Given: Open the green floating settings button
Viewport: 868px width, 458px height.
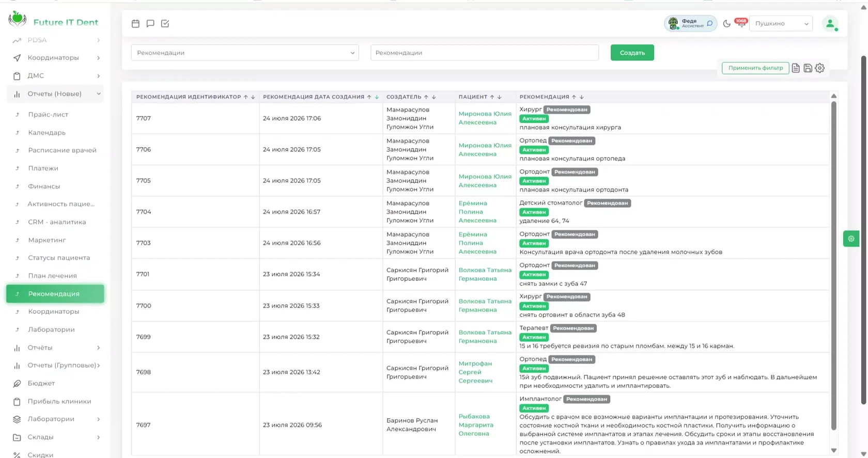Looking at the screenshot, I should pyautogui.click(x=851, y=239).
